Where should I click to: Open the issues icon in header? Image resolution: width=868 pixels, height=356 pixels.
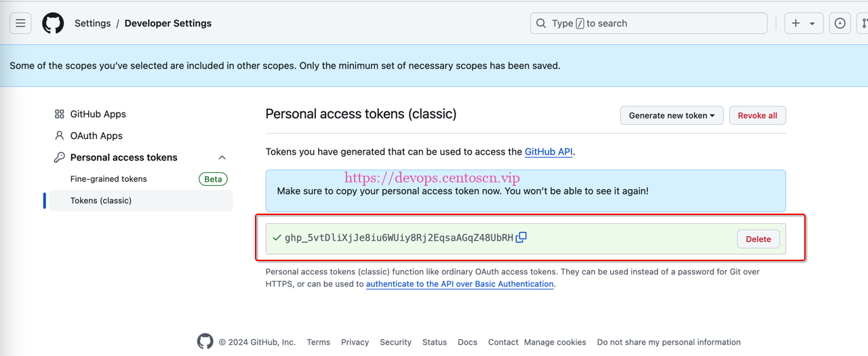pyautogui.click(x=840, y=23)
